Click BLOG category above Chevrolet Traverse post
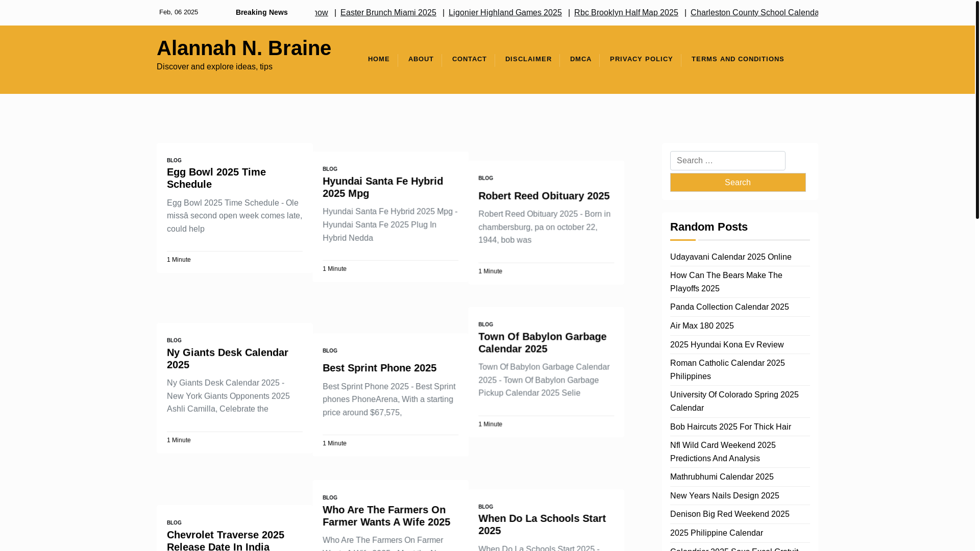Screen dimensions: 980x551 [x=174, y=522]
